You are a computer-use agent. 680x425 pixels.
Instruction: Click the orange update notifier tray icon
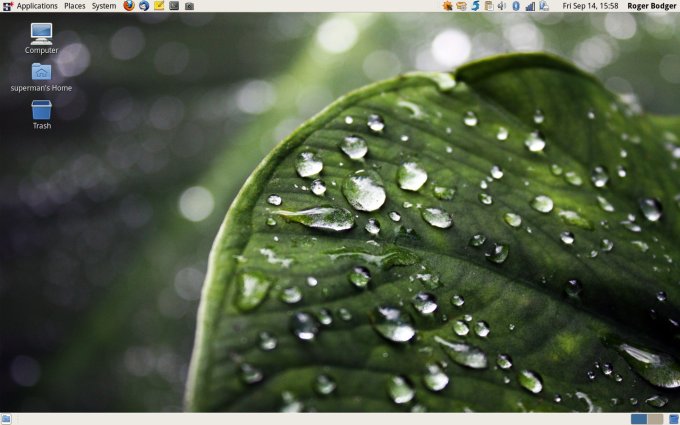pos(448,6)
